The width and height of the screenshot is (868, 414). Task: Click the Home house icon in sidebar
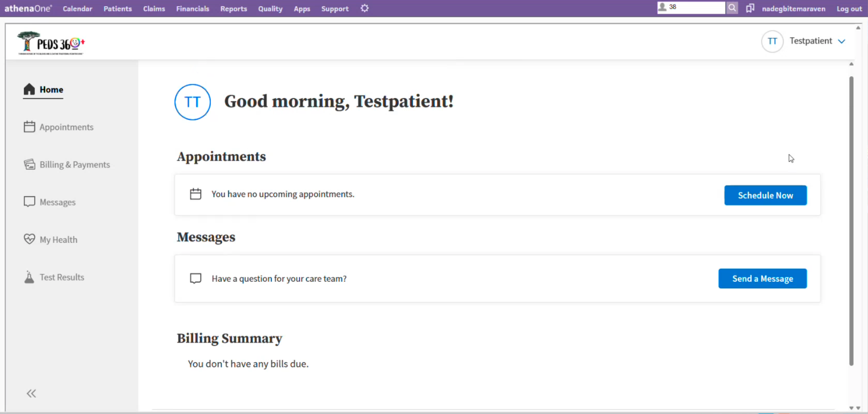pyautogui.click(x=29, y=89)
